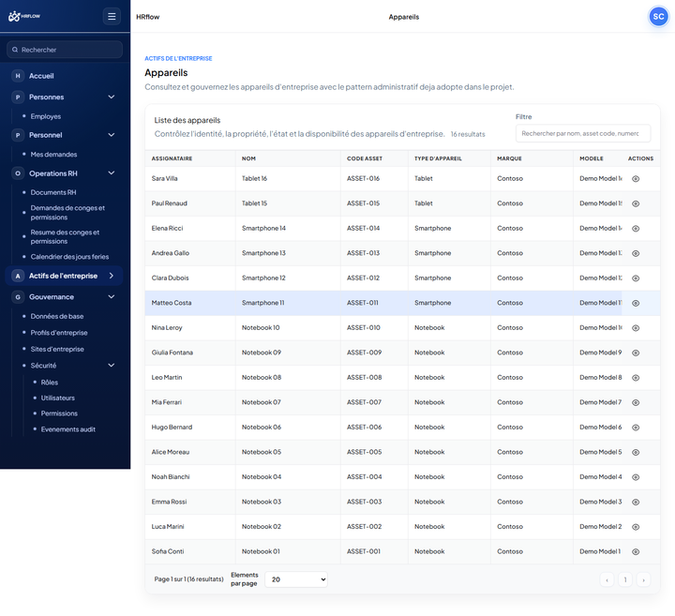Go to previous page in pagination
The width and height of the screenshot is (675, 616).
pos(607,579)
